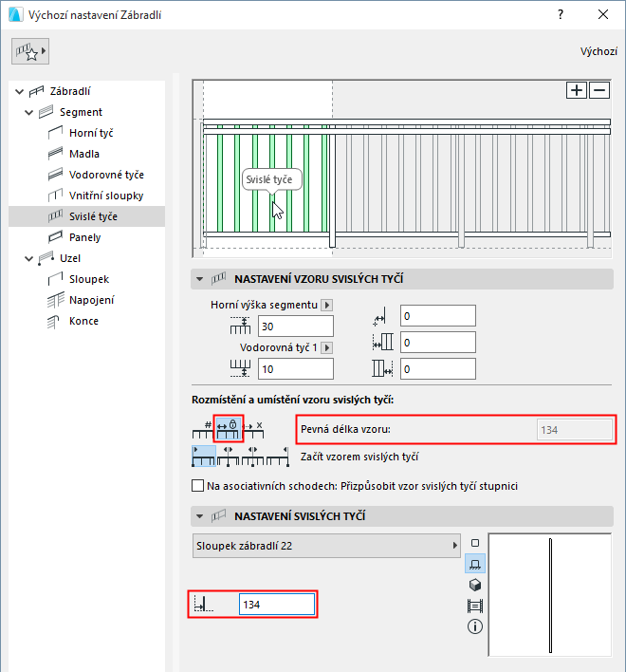Open the 3D model material settings page
Image resolution: width=626 pixels, height=672 pixels.
coord(475,585)
